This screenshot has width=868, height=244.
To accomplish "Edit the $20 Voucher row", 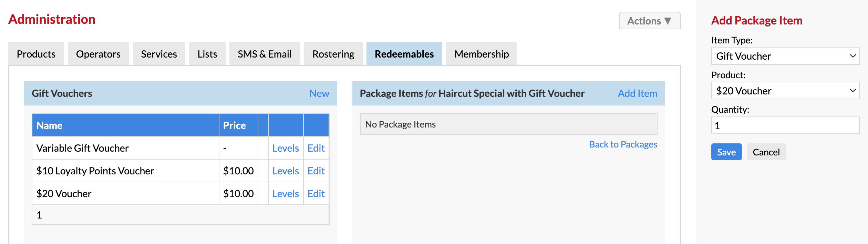I will 316,194.
